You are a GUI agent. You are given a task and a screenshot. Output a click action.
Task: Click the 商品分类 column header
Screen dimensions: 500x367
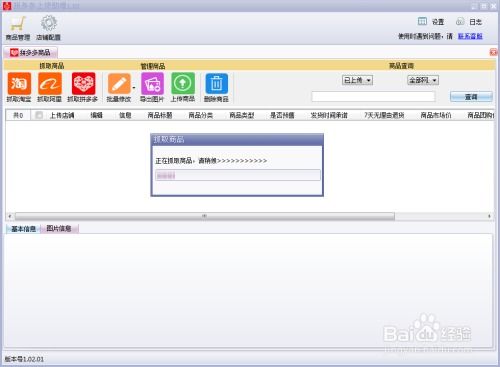click(x=200, y=115)
